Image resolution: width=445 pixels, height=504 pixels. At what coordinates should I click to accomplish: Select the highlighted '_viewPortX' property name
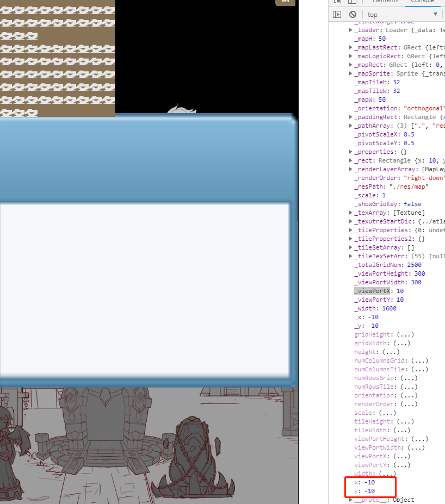tap(372, 290)
